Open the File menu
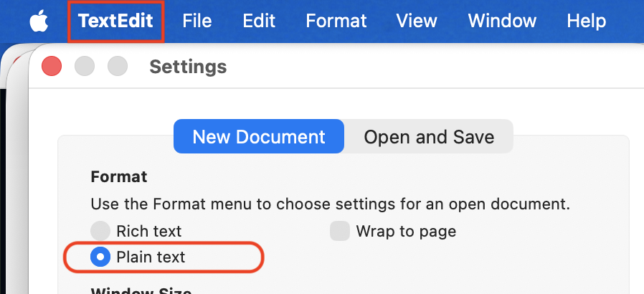 coord(197,21)
